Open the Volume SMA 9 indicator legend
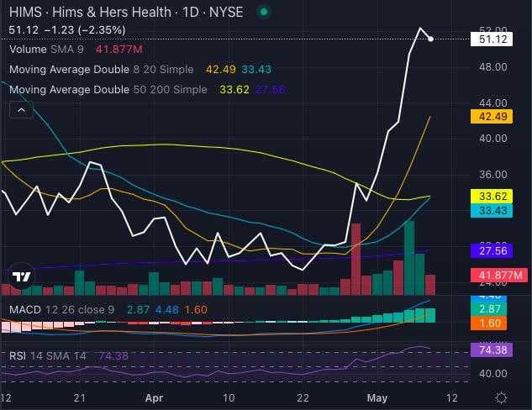 coord(46,50)
